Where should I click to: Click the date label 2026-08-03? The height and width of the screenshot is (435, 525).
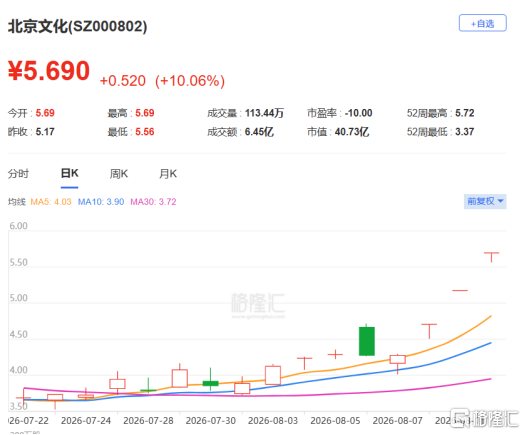[273, 421]
